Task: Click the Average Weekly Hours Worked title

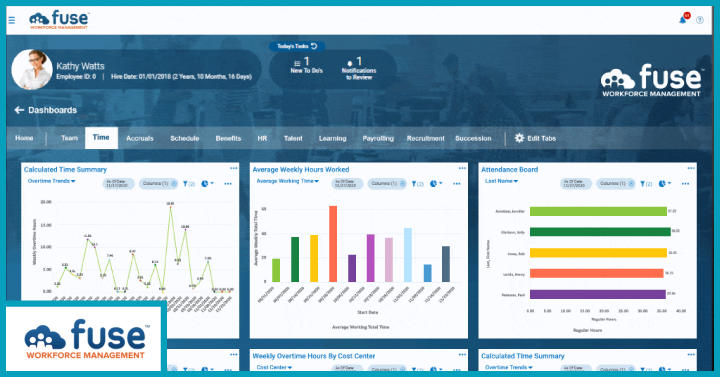Action: click(301, 169)
